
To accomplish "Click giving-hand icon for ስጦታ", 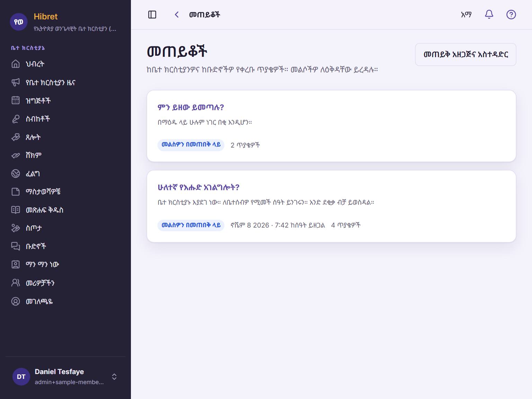I will 16,228.
